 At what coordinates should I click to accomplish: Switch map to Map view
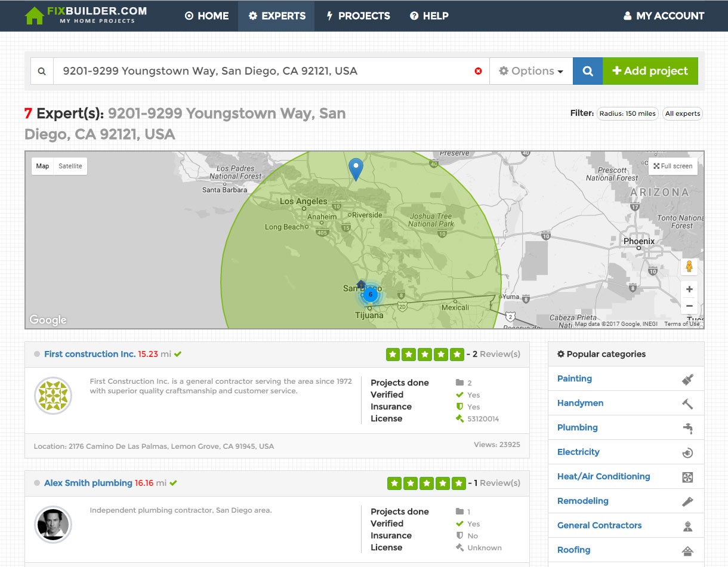coord(42,166)
